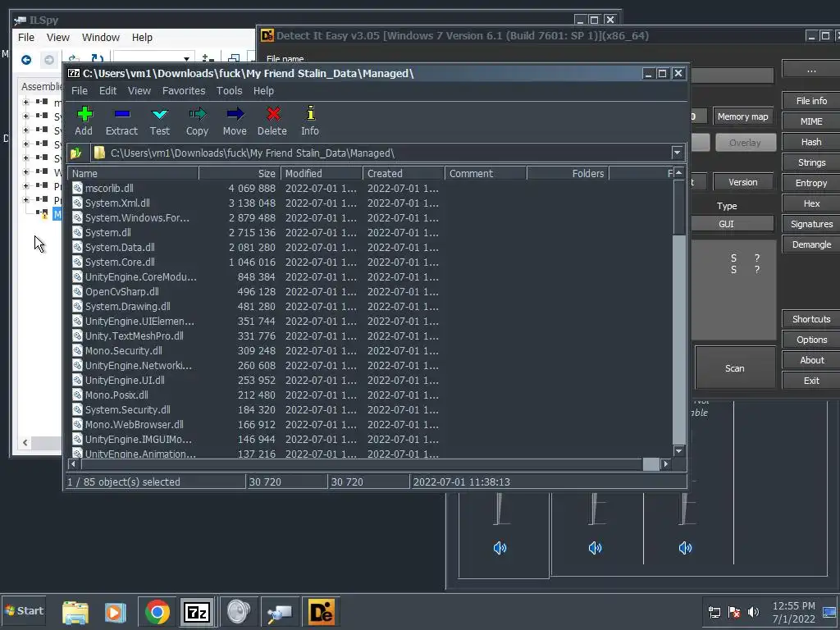Viewport: 840px width, 630px height.
Task: Open the ILSpy Help menu
Action: 142,37
